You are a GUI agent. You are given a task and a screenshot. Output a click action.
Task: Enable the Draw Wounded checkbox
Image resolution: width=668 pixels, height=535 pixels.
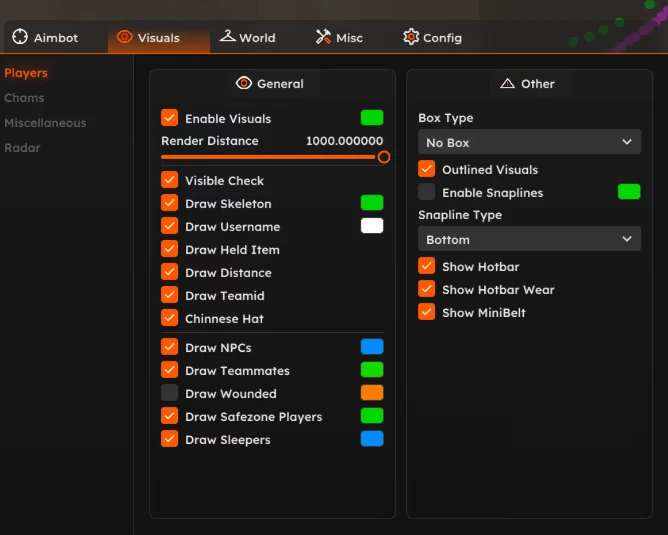(170, 393)
